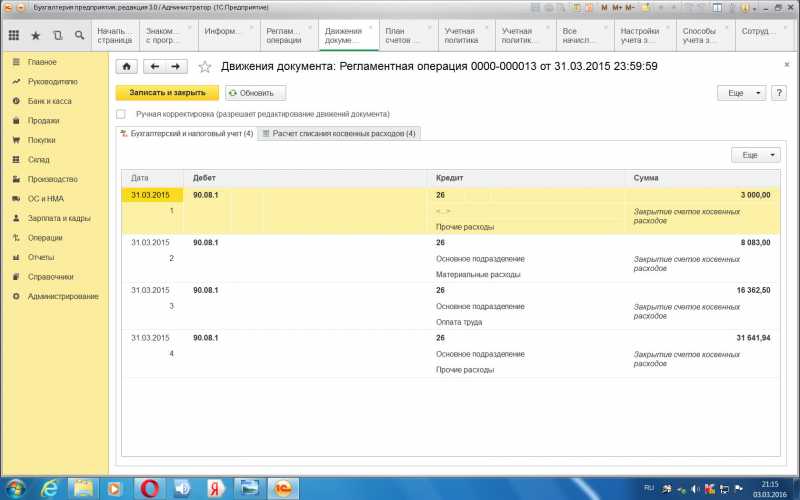800x500 pixels.
Task: Switch to 1C application in taskbar
Action: (x=283, y=488)
